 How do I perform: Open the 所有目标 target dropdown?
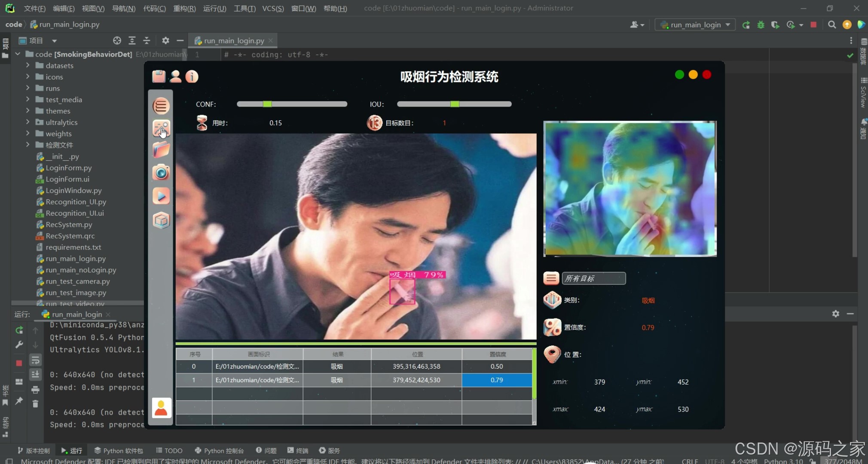click(593, 278)
